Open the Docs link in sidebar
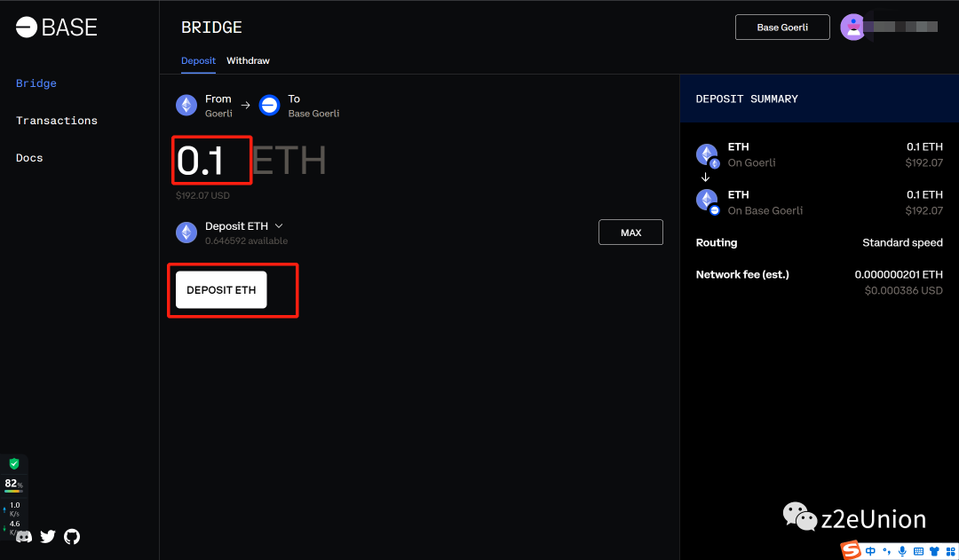Viewport: 959px width, 560px height. pos(28,157)
